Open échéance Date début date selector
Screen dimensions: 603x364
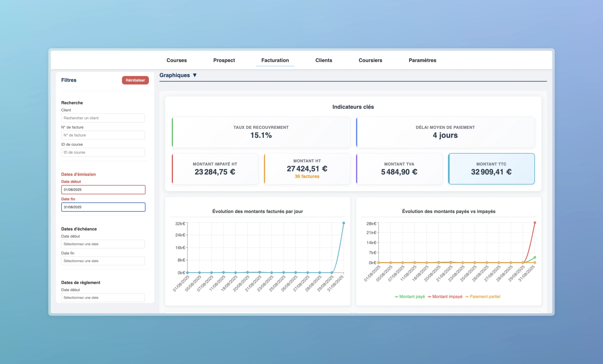103,244
